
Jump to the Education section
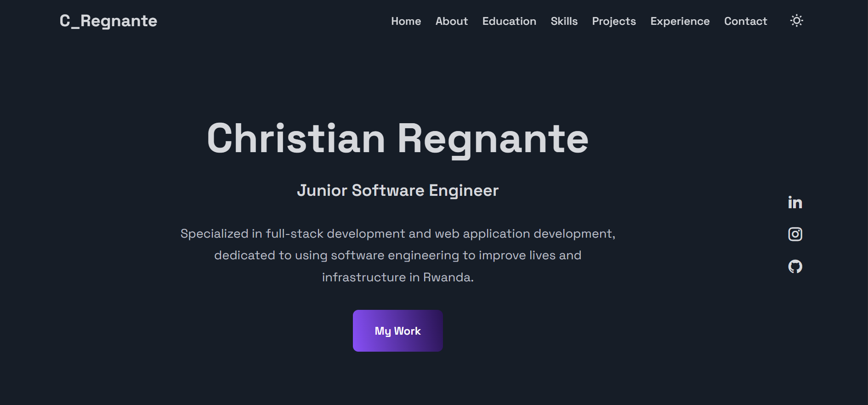coord(509,22)
